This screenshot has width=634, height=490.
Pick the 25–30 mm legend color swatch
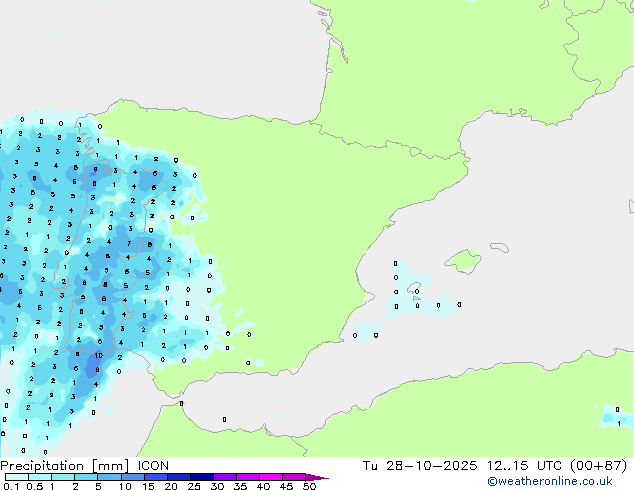[202, 477]
